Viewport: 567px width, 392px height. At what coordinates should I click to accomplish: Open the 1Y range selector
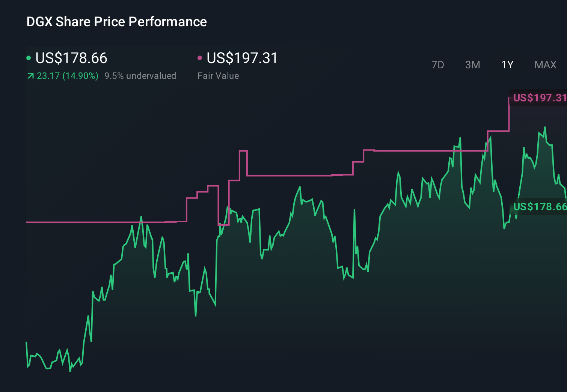(x=507, y=65)
